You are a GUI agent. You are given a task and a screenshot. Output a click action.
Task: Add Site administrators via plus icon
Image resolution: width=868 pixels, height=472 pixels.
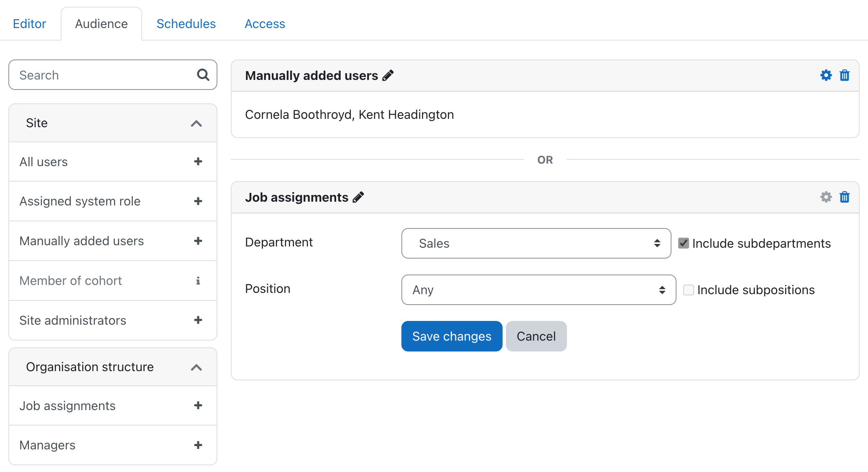click(198, 320)
